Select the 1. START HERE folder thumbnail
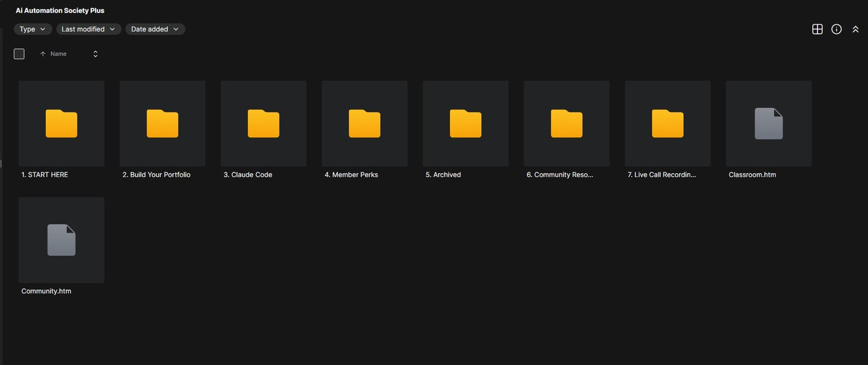868x365 pixels. coord(61,123)
